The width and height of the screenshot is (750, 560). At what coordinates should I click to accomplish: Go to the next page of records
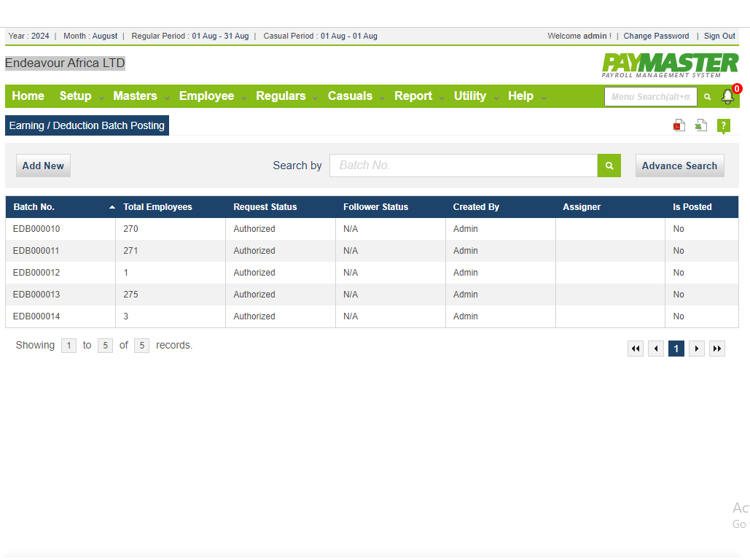[697, 349]
